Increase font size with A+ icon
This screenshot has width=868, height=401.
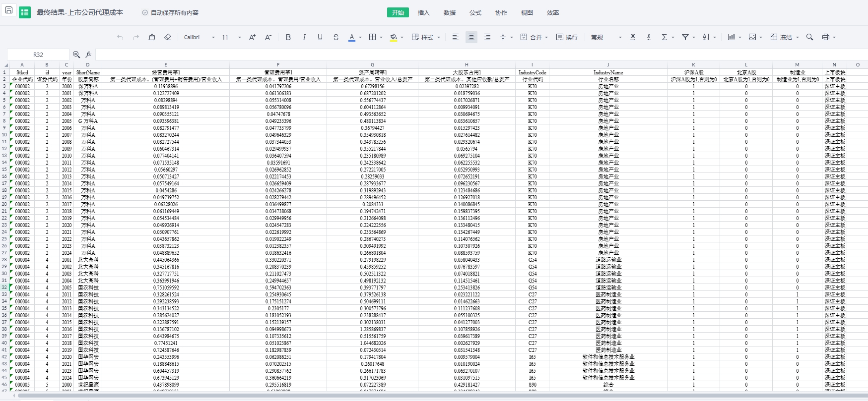[252, 37]
